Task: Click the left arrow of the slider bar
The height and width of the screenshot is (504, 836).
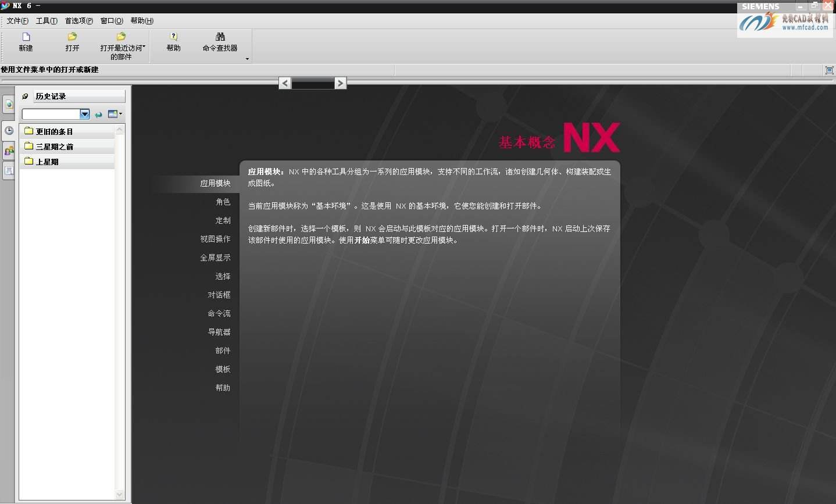Action: (285, 83)
